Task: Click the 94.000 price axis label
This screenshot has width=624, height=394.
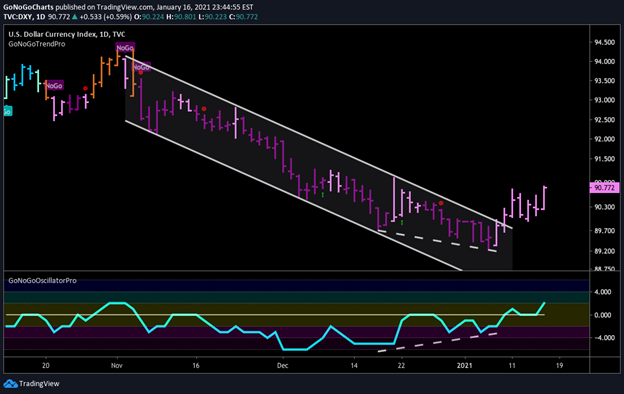Action: [604, 62]
